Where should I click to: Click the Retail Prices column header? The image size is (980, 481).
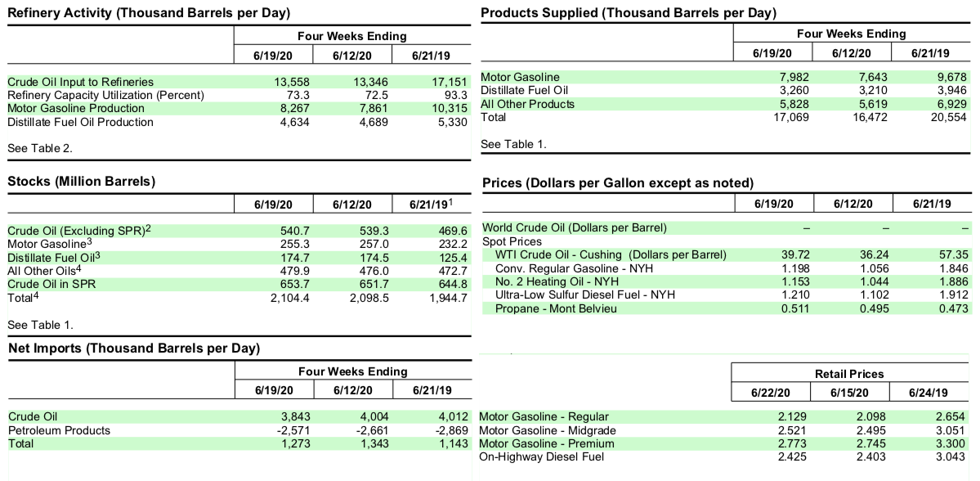(x=848, y=374)
